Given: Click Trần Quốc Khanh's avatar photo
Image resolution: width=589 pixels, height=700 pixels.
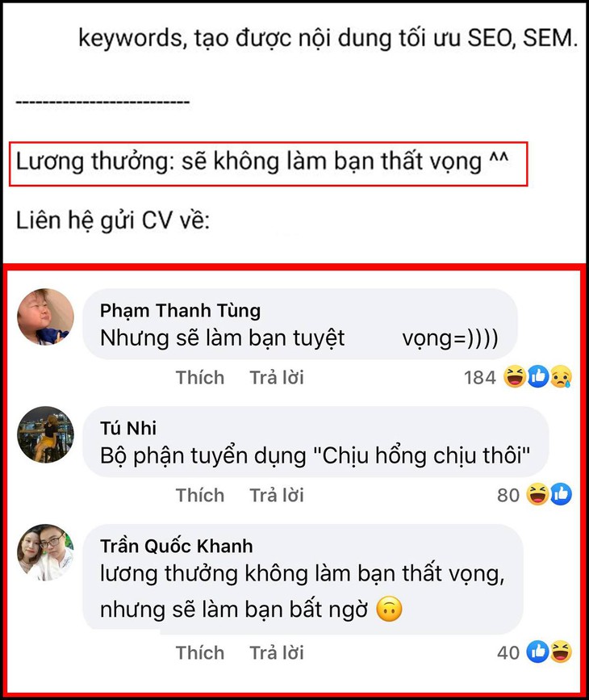Looking at the screenshot, I should pyautogui.click(x=45, y=552).
